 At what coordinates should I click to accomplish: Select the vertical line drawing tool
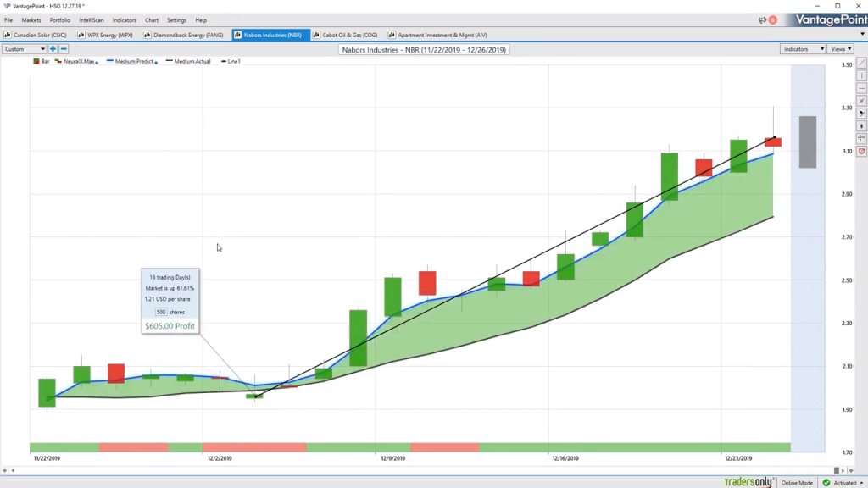[861, 75]
